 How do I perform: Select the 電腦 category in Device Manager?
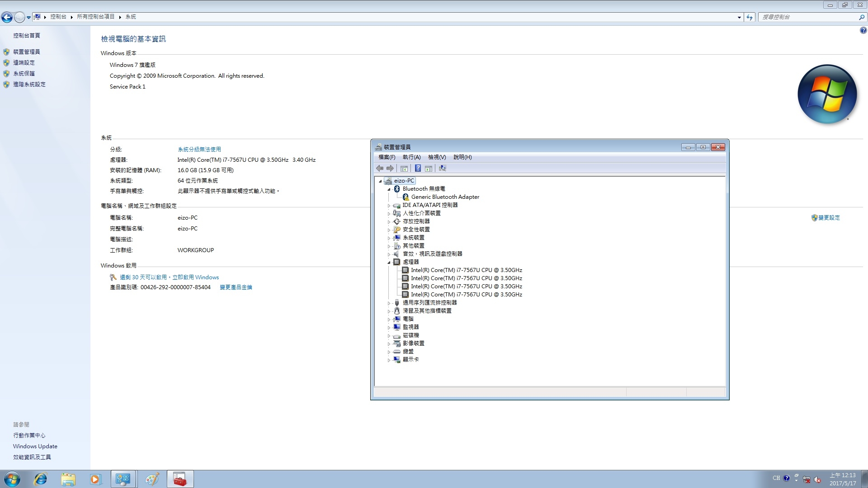408,319
